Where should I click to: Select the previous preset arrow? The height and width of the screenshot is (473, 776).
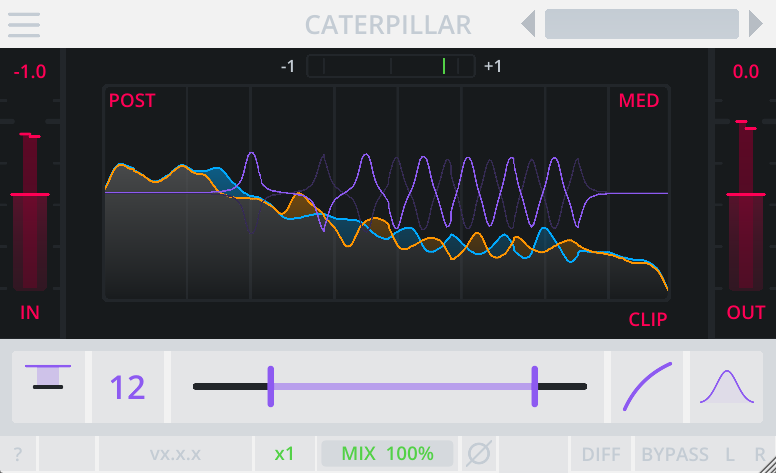pos(529,24)
